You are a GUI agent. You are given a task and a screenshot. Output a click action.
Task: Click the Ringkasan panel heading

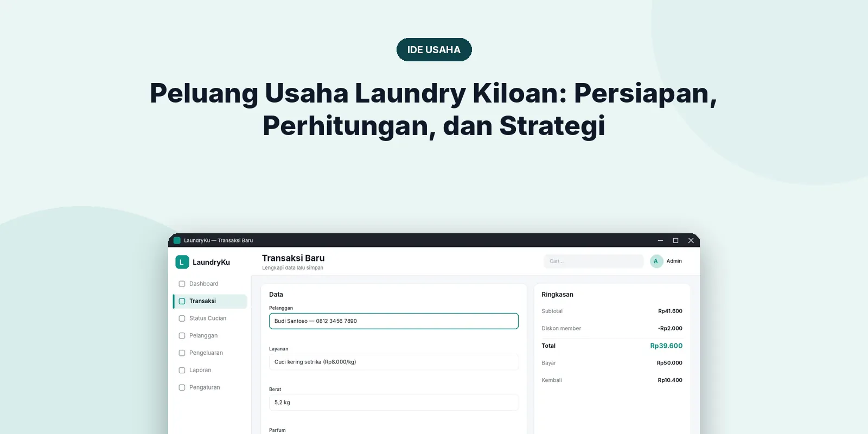557,295
